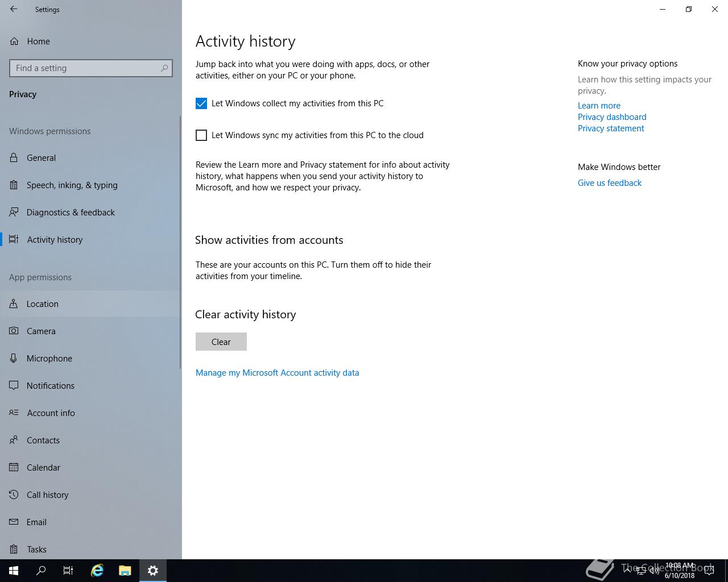Open Manage my Microsoft Account activity data
728x582 pixels.
click(277, 373)
